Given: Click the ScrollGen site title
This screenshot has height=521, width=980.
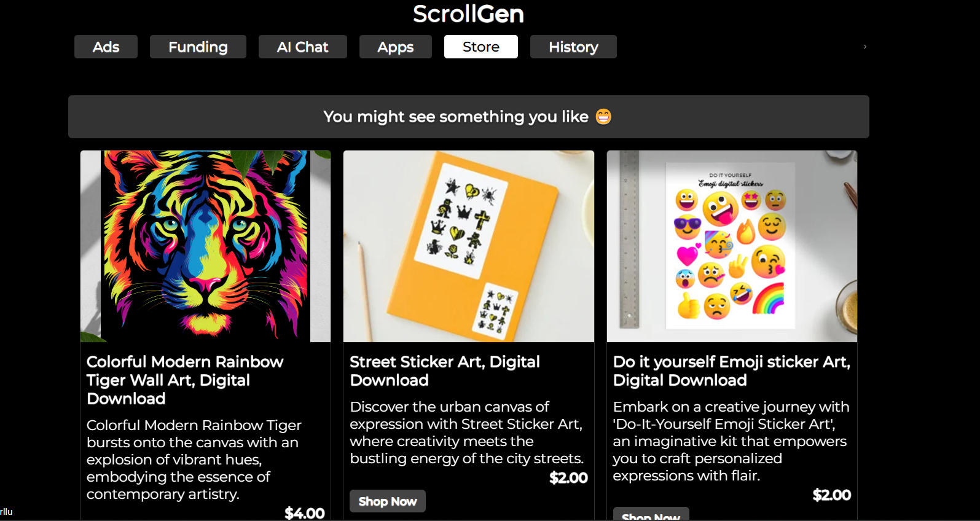Looking at the screenshot, I should [468, 14].
